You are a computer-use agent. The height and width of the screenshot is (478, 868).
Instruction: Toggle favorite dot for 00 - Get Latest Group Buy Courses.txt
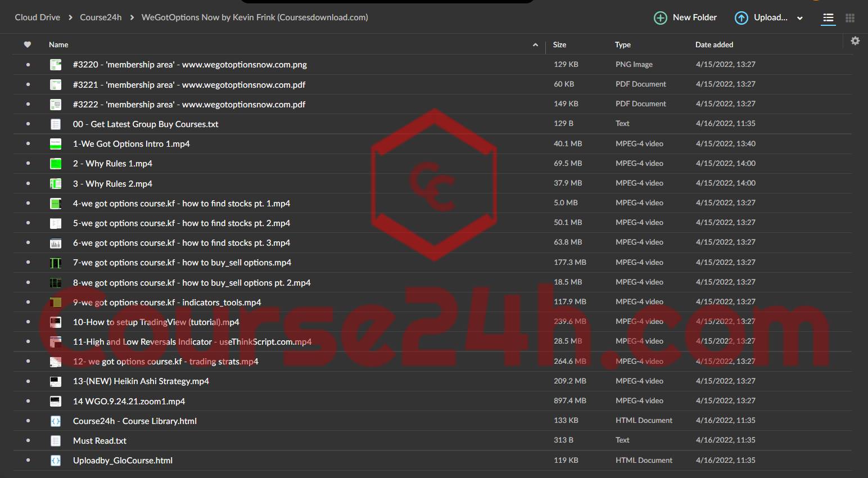(x=28, y=124)
